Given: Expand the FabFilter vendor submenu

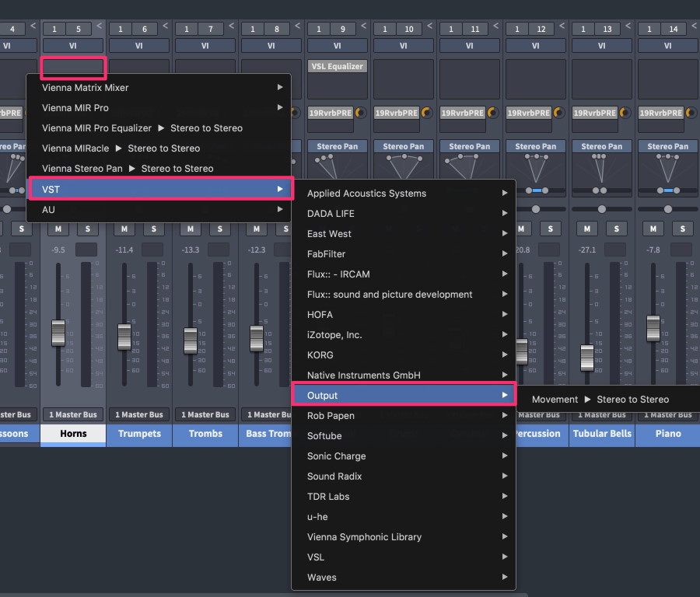Looking at the screenshot, I should (404, 254).
